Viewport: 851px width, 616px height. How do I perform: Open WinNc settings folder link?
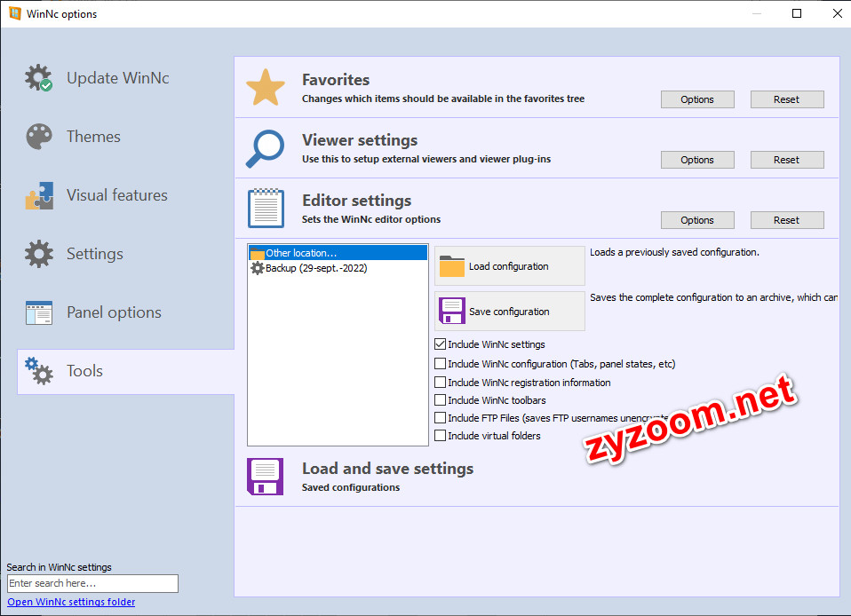tap(71, 602)
